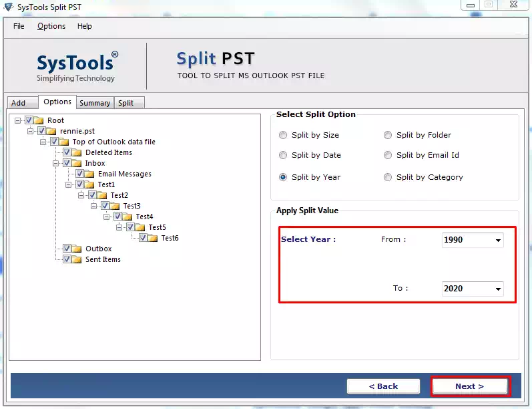Uncheck the Test6 checkbox
The image size is (532, 409).
click(143, 238)
